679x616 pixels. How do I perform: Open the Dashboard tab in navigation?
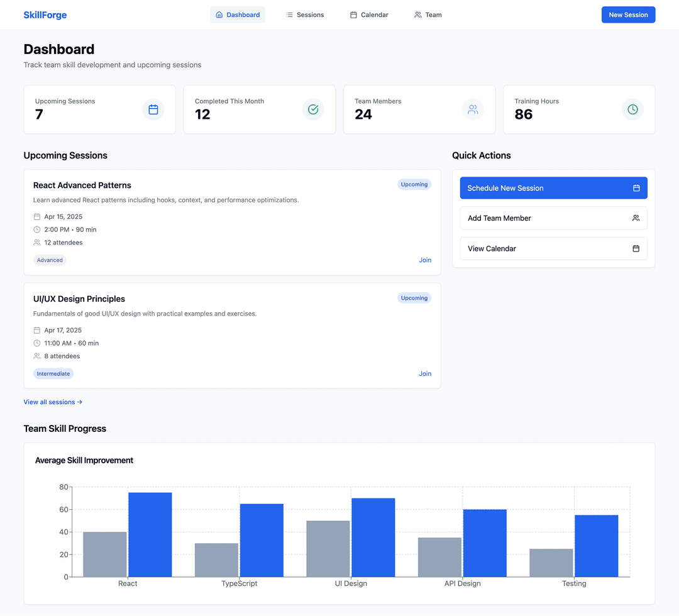tap(238, 15)
